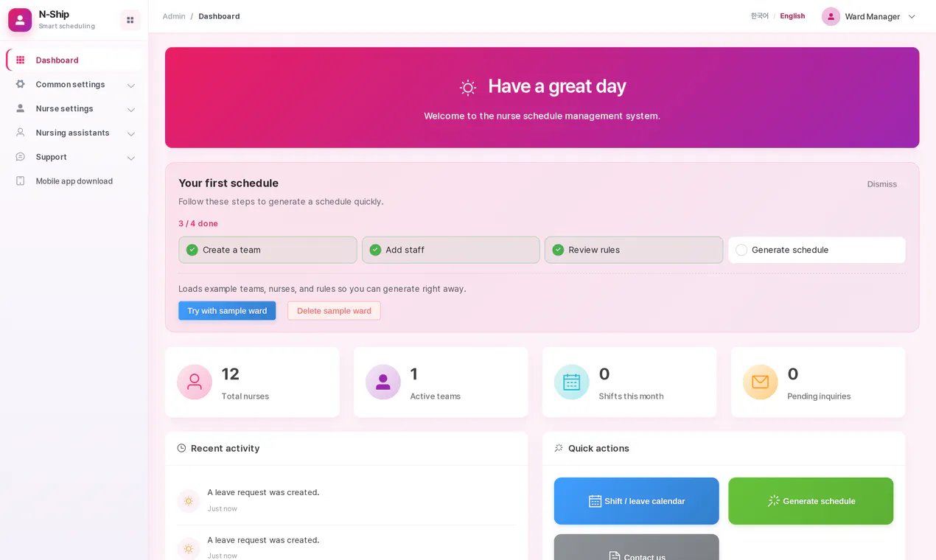The width and height of the screenshot is (936, 560).
Task: Click the Contact us quick action button
Action: click(x=637, y=547)
